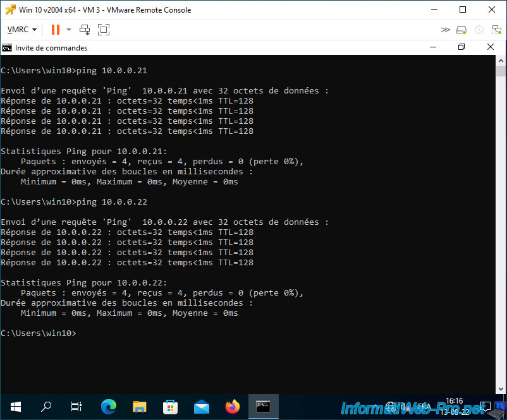This screenshot has height=420, width=507.
Task: Click the network adapter device icon
Action: pyautogui.click(x=496, y=30)
